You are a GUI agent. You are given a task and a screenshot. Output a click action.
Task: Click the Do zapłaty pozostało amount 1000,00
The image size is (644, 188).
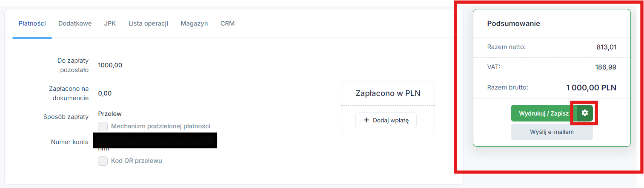pyautogui.click(x=110, y=65)
